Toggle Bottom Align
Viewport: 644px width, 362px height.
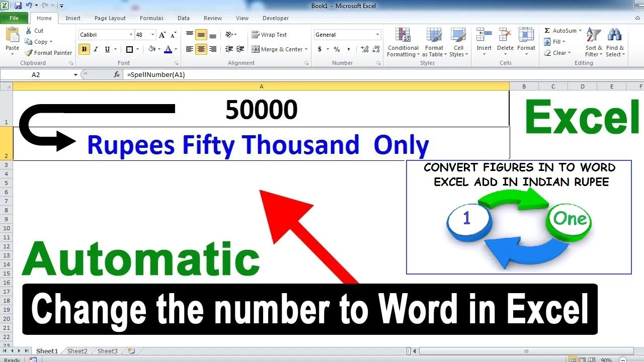[213, 35]
